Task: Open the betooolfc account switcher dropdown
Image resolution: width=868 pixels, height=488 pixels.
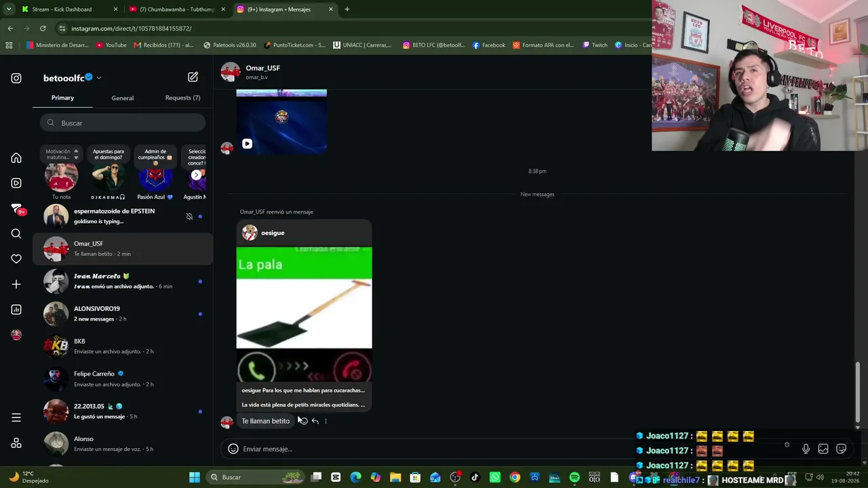Action: (x=99, y=78)
